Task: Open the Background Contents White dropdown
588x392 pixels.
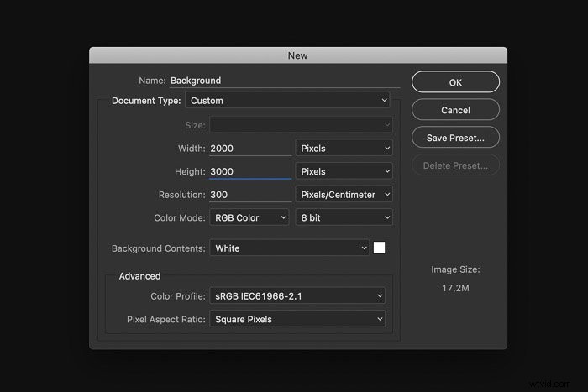Action: [289, 248]
